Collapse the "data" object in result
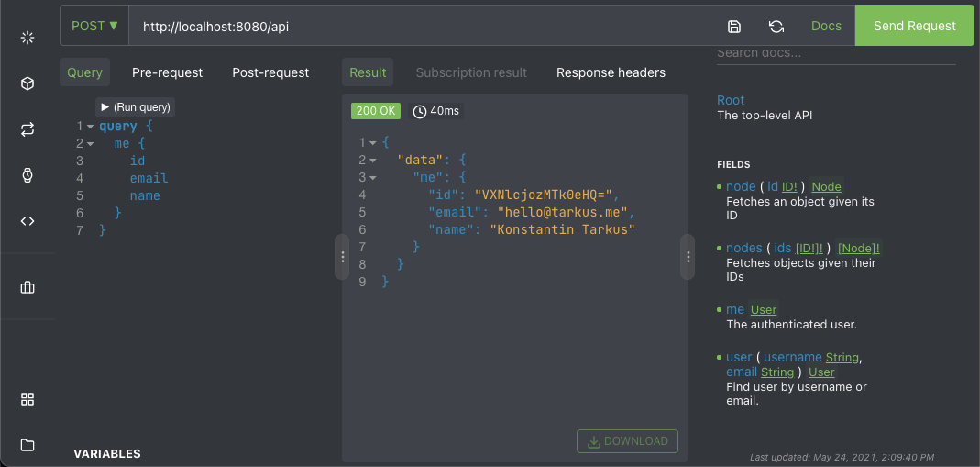The width and height of the screenshot is (980, 467). click(x=374, y=161)
